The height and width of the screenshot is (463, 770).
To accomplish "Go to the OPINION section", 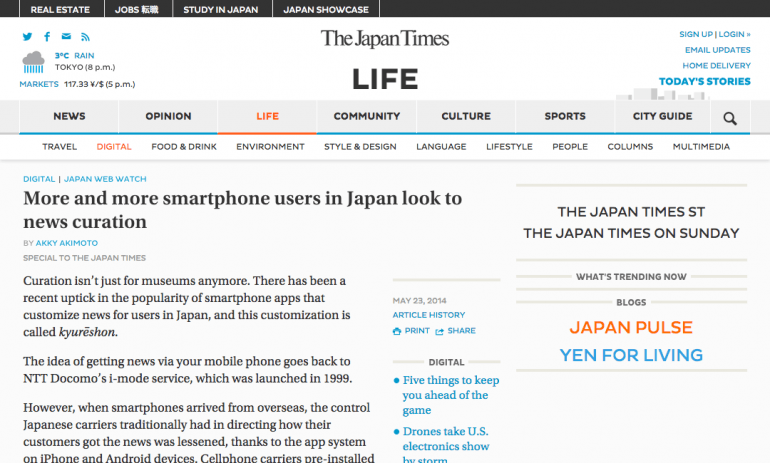I will pyautogui.click(x=168, y=116).
